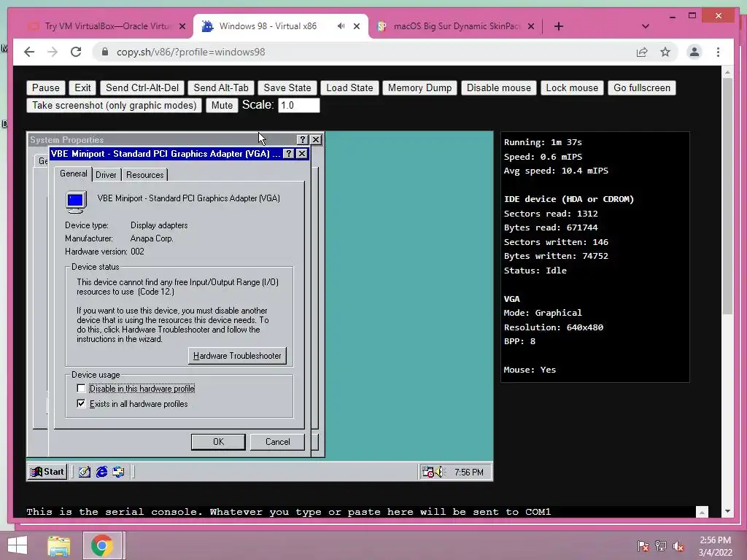Click the adapter monitor icon in General tab
Viewport: 747px width, 560px height.
(76, 202)
